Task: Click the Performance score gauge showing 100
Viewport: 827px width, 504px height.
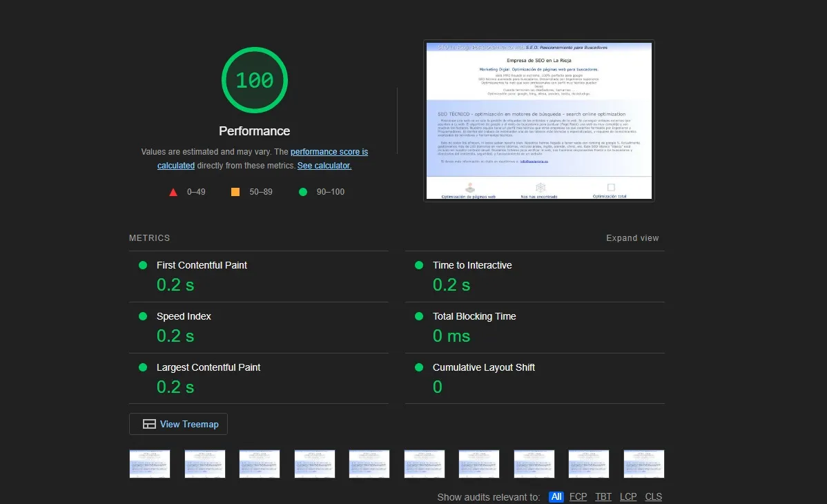Action: (254, 80)
